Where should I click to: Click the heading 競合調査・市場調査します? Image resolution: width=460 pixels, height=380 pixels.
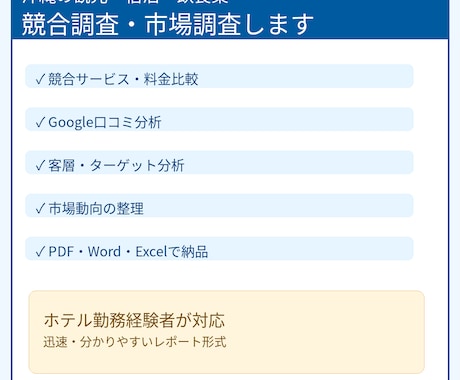click(168, 25)
